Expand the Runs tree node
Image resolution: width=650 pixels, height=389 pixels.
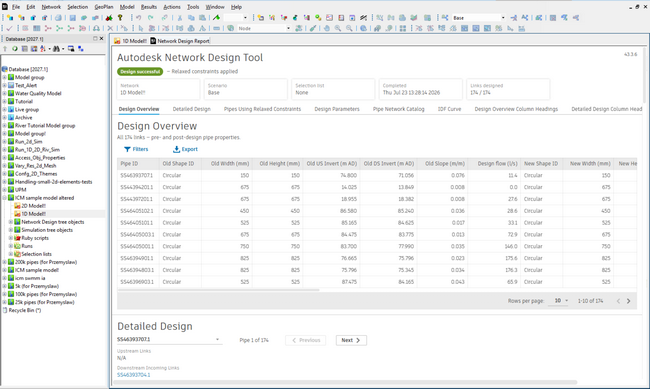click(x=11, y=246)
